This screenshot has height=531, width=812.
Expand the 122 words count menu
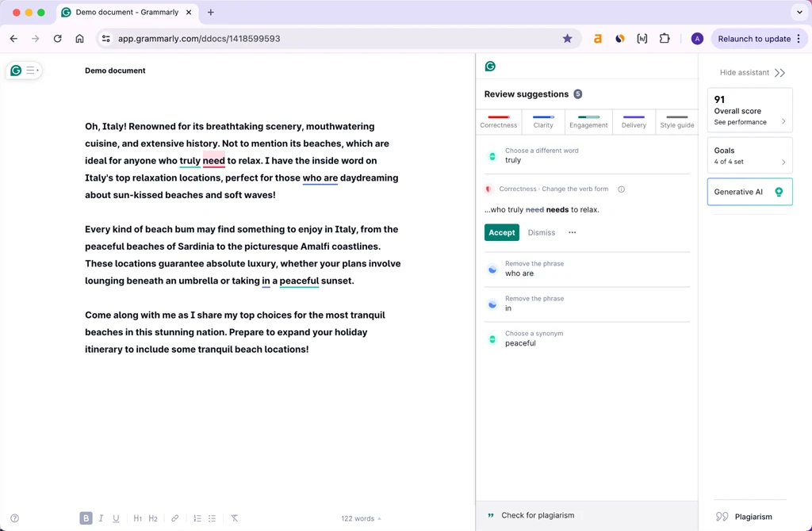click(x=361, y=518)
